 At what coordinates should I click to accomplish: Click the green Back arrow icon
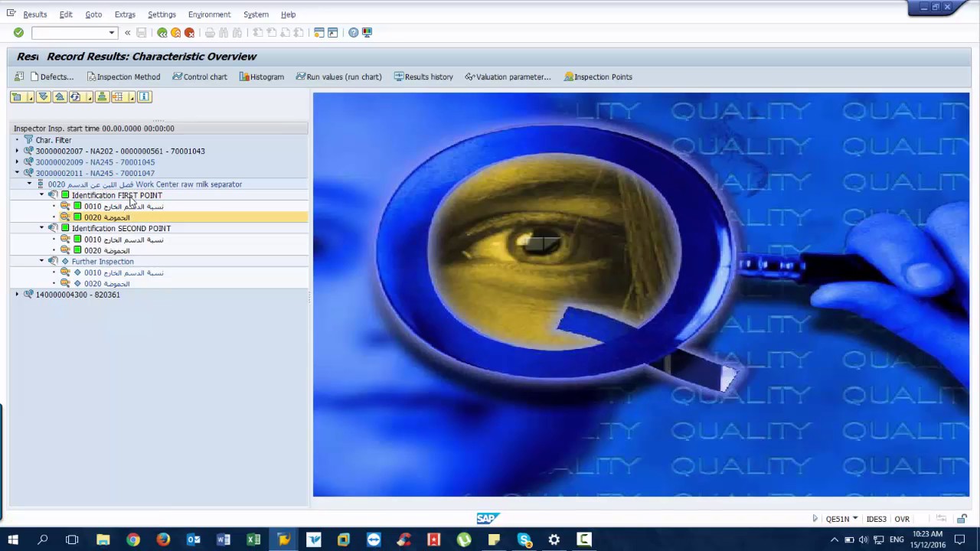(162, 33)
